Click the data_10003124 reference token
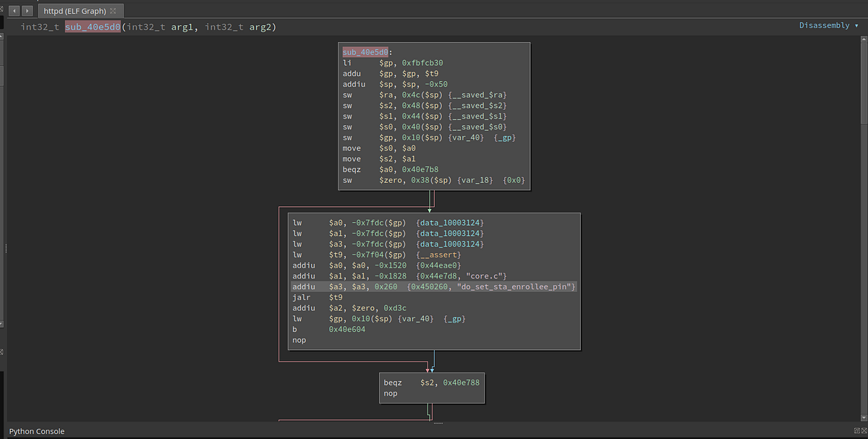This screenshot has width=868, height=439. pyautogui.click(x=450, y=222)
